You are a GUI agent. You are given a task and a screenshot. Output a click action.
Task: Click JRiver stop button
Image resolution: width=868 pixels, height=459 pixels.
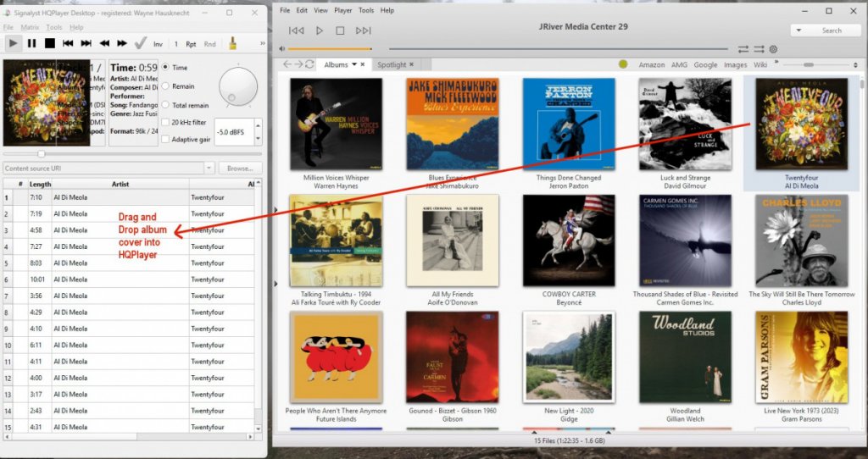tap(340, 31)
